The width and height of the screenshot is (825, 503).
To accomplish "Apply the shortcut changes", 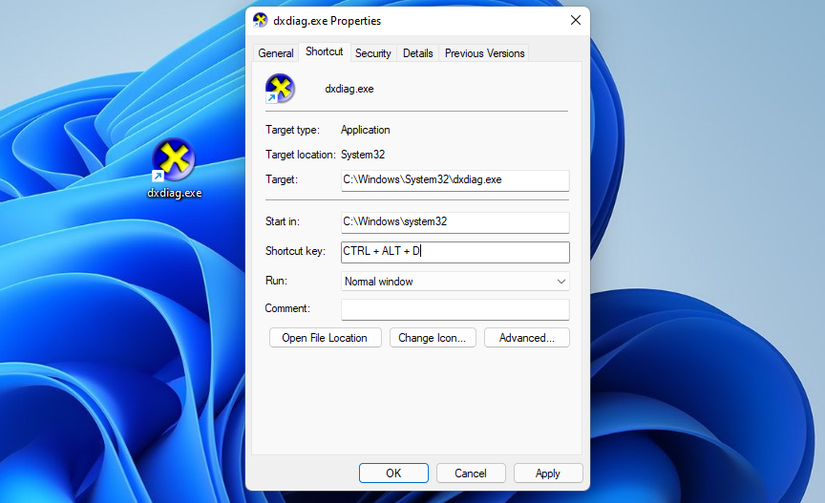I will (x=548, y=473).
